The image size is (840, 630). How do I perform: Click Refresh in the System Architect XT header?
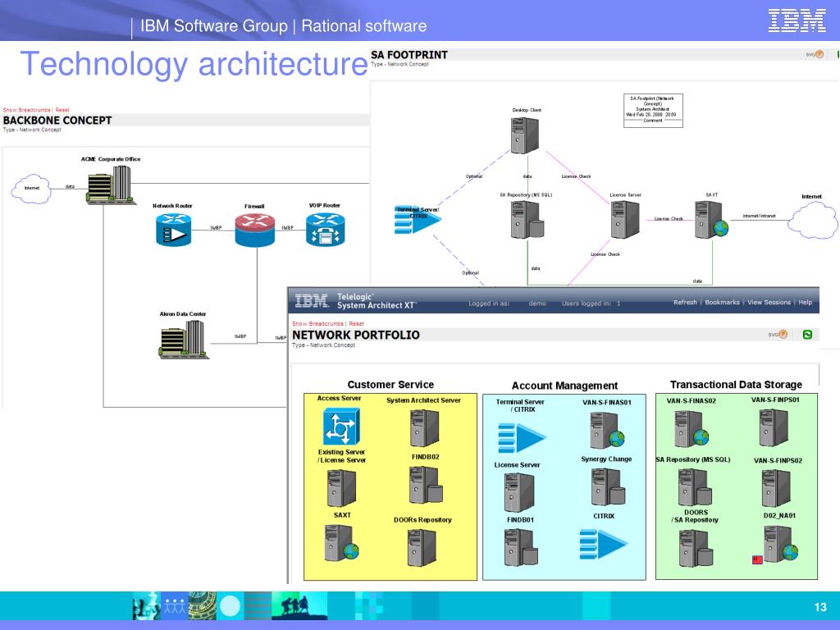685,302
